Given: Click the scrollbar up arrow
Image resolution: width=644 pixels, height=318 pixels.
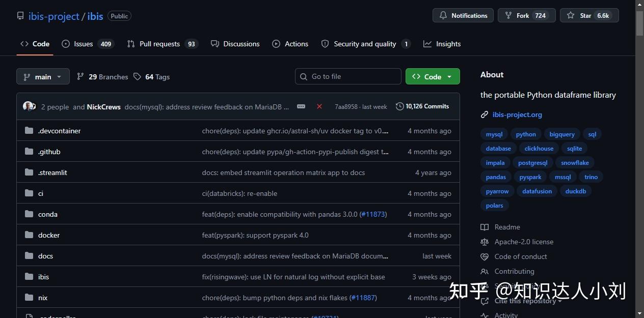Looking at the screenshot, I should 639,4.
